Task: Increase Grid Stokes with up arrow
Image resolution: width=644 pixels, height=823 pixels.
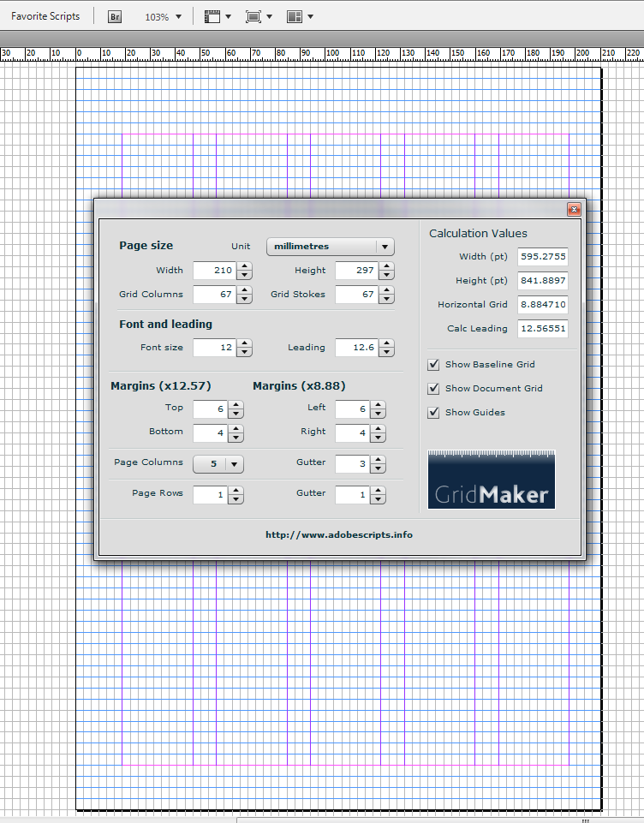Action: click(386, 290)
